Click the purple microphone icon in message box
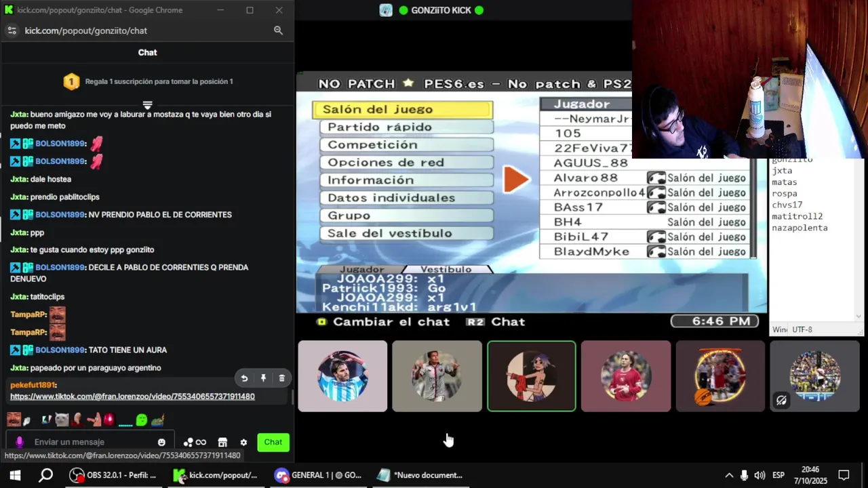This screenshot has height=488, width=868. tap(20, 442)
